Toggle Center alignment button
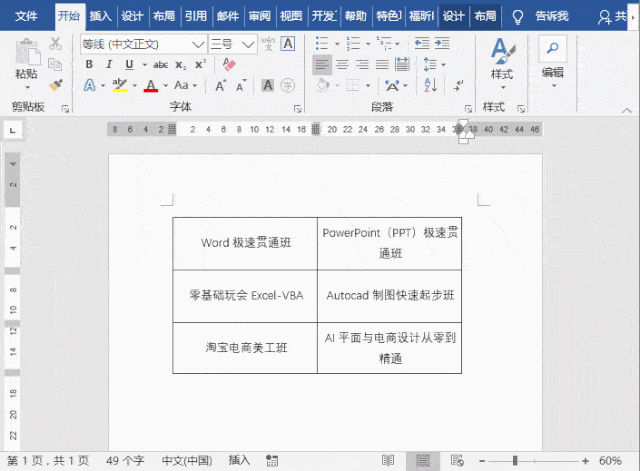Viewport: 640px width, 471px height. click(x=342, y=64)
